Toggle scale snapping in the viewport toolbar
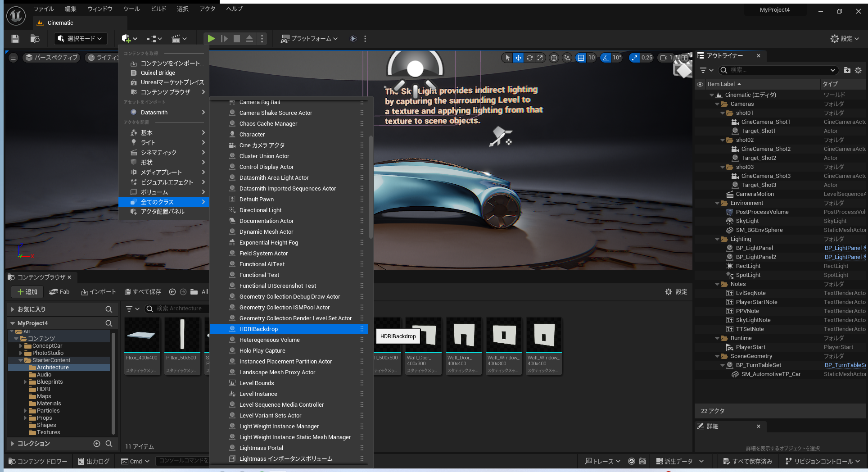 point(634,58)
